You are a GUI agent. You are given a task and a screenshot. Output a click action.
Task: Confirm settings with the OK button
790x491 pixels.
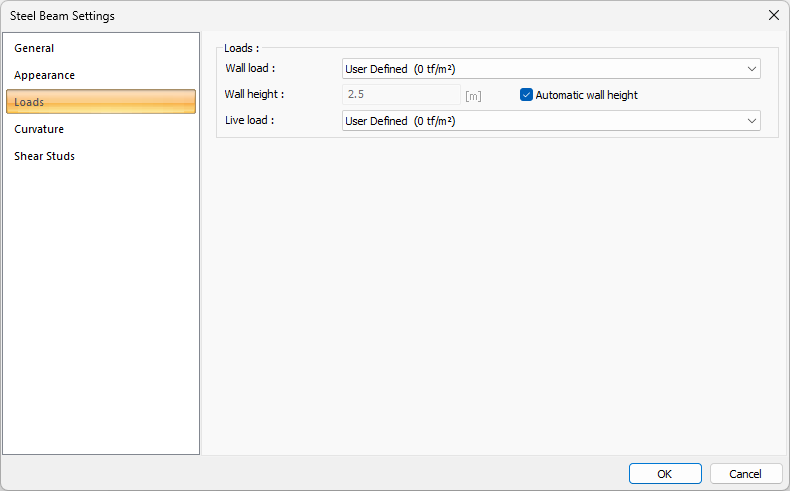click(x=665, y=473)
